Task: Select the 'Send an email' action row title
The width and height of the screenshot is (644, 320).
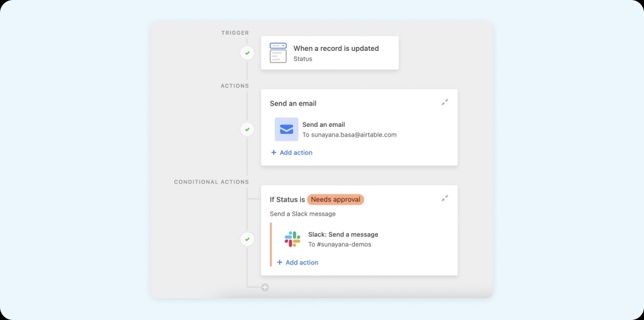Action: point(324,124)
